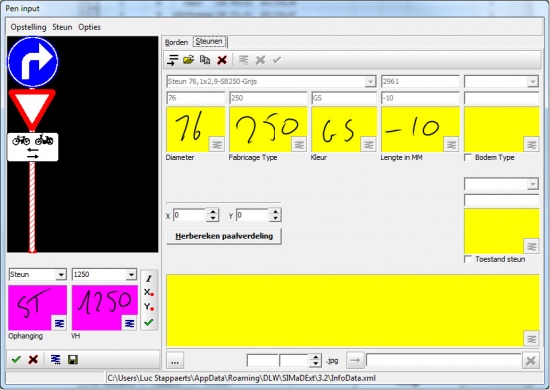The image size is (550, 390).
Task: Click the copy documents icon in toolbar
Action: (205, 60)
